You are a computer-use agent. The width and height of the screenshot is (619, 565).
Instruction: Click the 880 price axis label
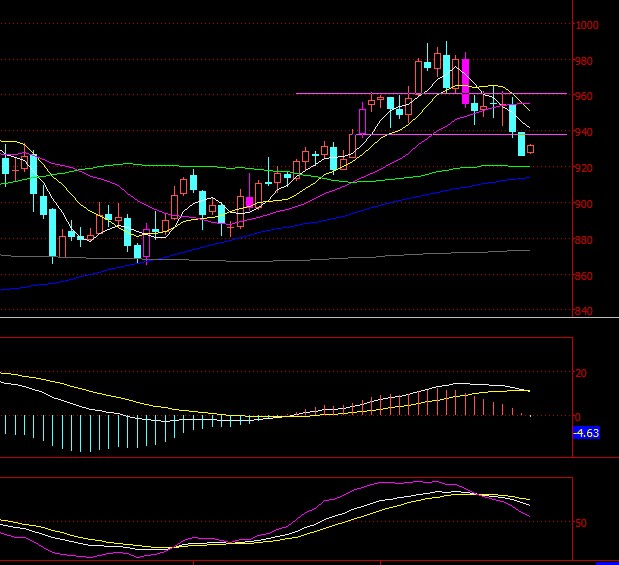click(x=584, y=240)
